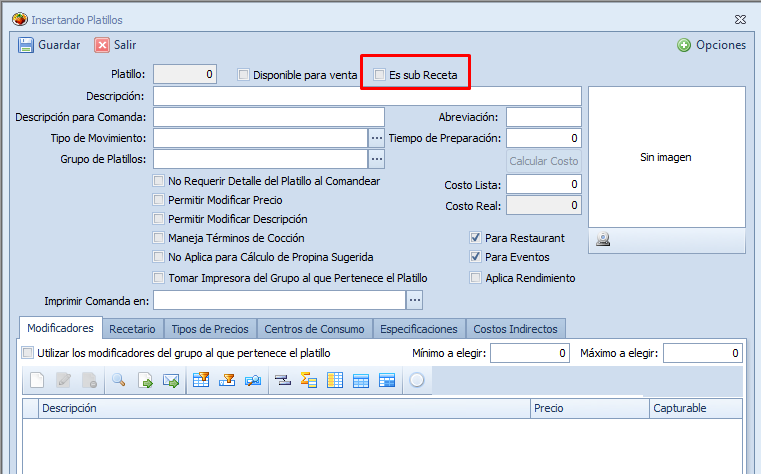Click the envelope send icon in modifiers toolbar
761x474 pixels.
(172, 380)
